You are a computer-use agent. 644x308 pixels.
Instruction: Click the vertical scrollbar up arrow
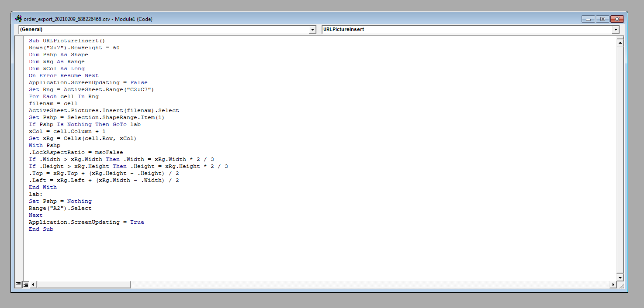[620, 42]
